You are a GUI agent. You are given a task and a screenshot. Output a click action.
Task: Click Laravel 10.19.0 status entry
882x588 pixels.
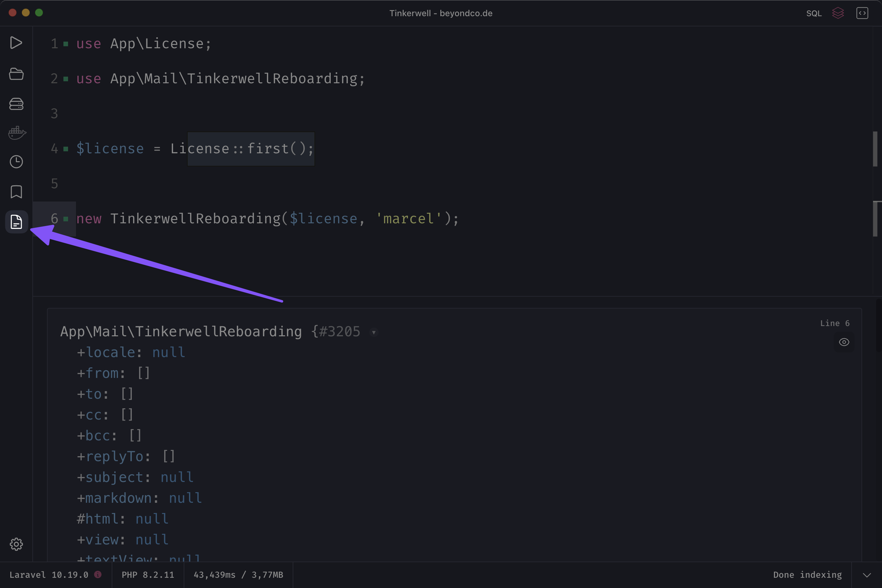(x=49, y=575)
